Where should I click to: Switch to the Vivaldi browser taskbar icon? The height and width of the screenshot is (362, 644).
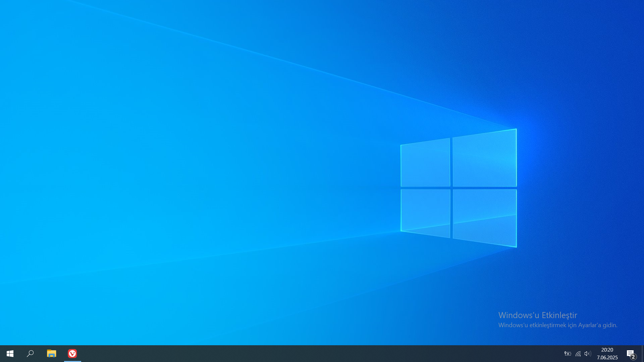(x=72, y=354)
